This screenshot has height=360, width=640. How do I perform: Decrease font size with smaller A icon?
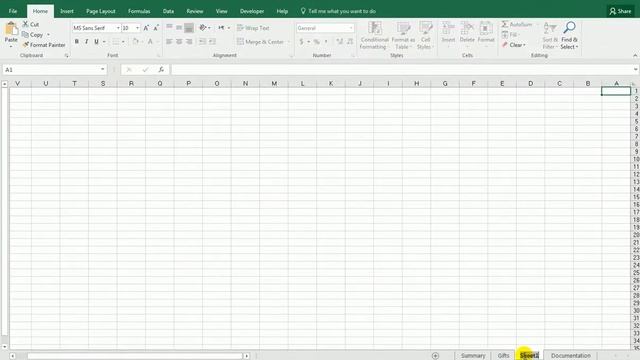point(156,28)
